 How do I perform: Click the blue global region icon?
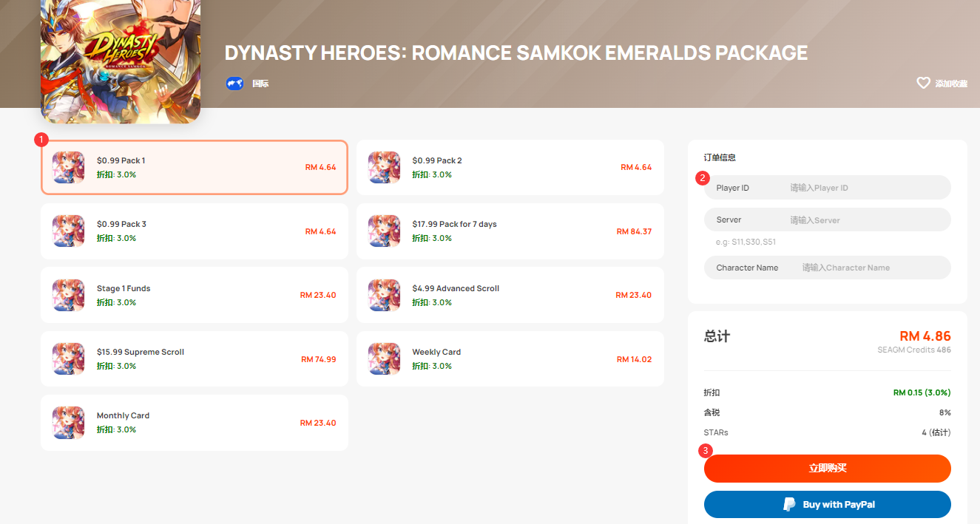[234, 84]
